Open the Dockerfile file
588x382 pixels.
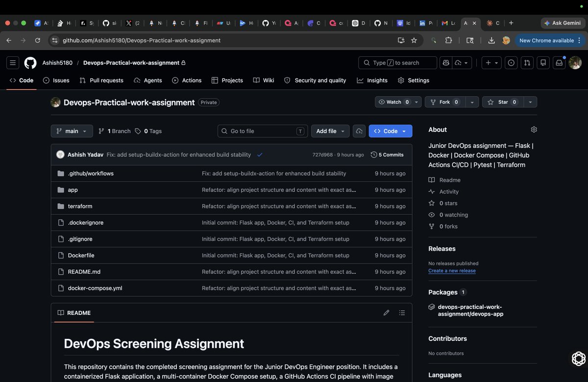(x=81, y=255)
